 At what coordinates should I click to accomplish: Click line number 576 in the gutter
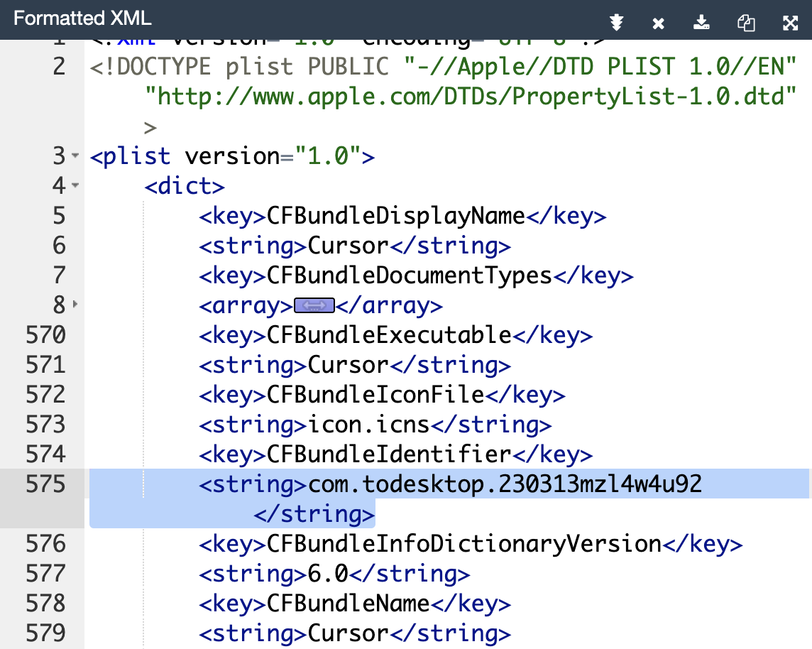(x=45, y=544)
